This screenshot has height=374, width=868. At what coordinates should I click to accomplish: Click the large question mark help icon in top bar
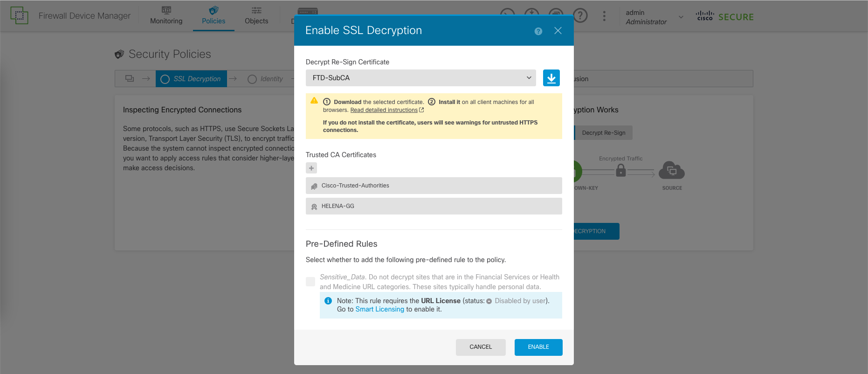tap(580, 16)
